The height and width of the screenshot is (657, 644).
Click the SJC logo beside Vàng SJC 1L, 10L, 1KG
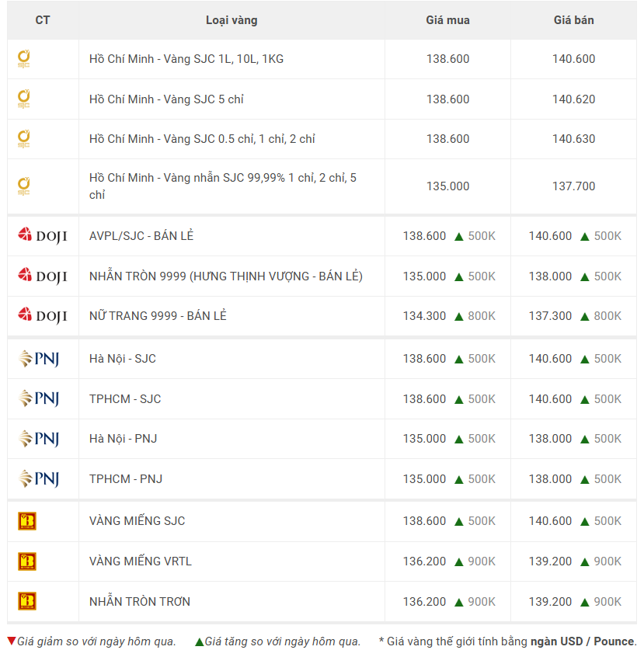point(24,59)
